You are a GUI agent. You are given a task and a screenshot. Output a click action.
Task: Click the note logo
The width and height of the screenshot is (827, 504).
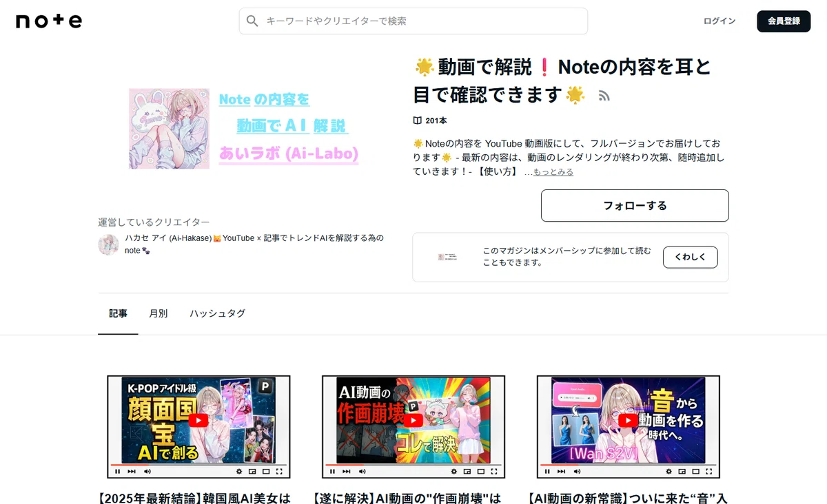49,21
